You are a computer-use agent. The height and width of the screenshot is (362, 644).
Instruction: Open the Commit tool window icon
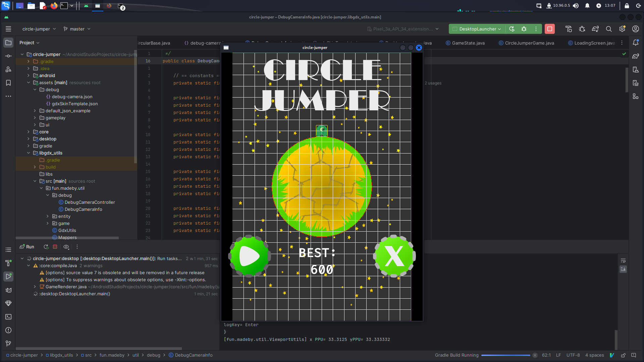(x=8, y=56)
